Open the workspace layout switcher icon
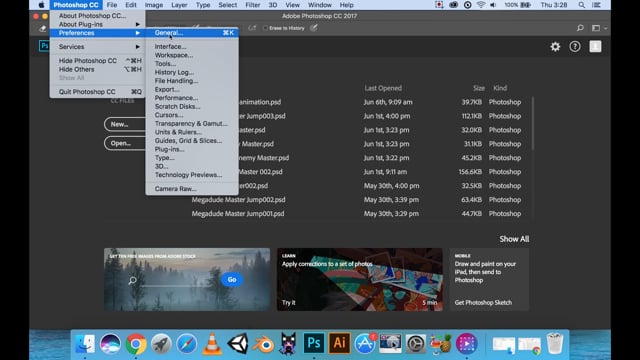The image size is (640, 360). (x=596, y=28)
